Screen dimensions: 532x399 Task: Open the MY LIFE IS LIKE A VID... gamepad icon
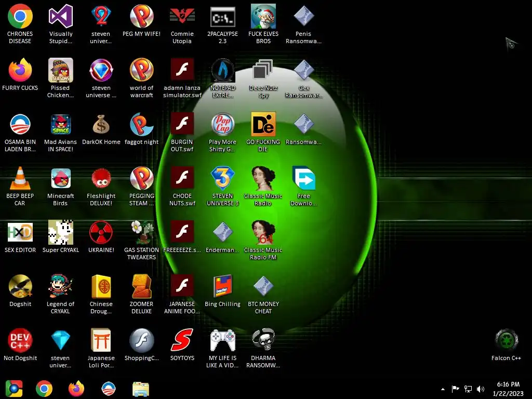(222, 340)
